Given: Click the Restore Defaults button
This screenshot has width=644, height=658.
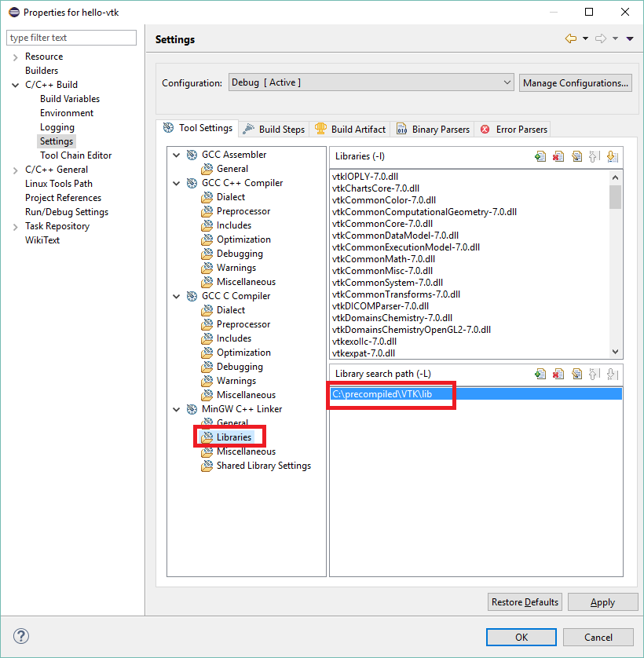Looking at the screenshot, I should (x=525, y=601).
